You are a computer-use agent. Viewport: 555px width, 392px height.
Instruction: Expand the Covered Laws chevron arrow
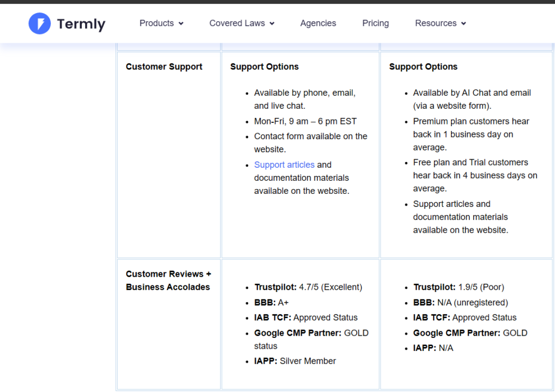point(272,24)
